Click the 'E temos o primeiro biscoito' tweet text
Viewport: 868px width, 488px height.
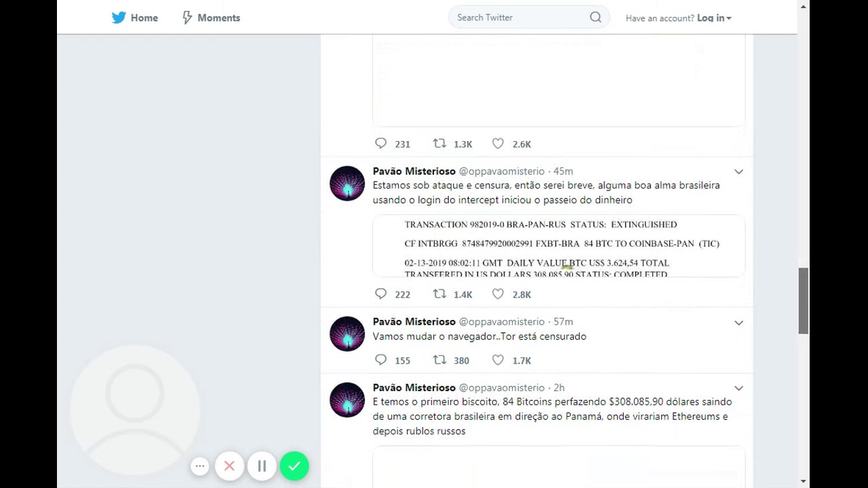pyautogui.click(x=552, y=416)
